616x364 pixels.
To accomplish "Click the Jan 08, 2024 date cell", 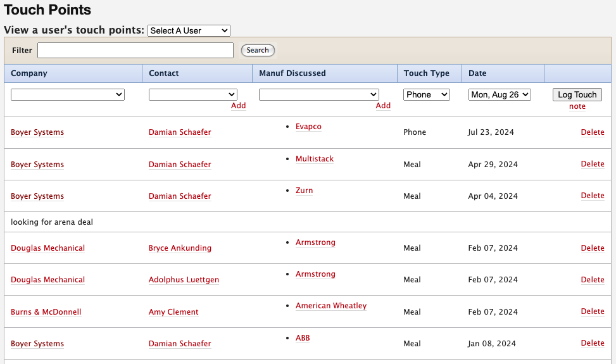I will (491, 344).
